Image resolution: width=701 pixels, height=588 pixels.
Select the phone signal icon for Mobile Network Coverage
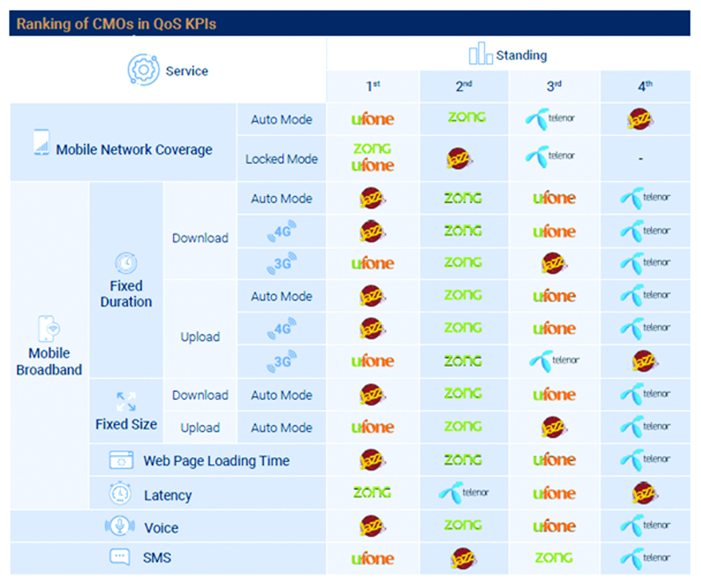click(x=41, y=142)
